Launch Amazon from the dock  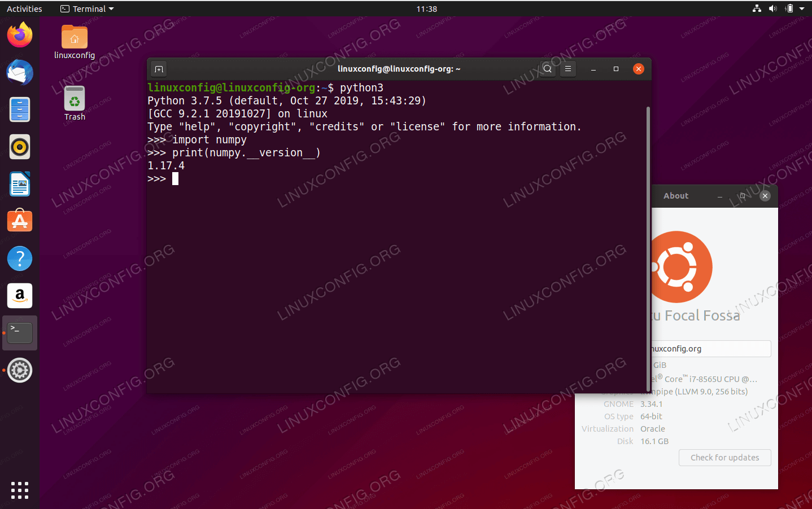click(20, 296)
